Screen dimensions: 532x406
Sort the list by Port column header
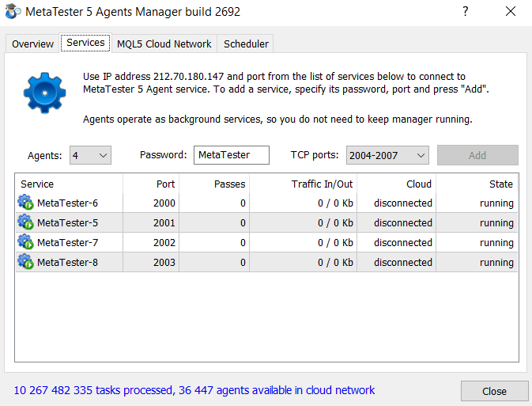pyautogui.click(x=151, y=184)
